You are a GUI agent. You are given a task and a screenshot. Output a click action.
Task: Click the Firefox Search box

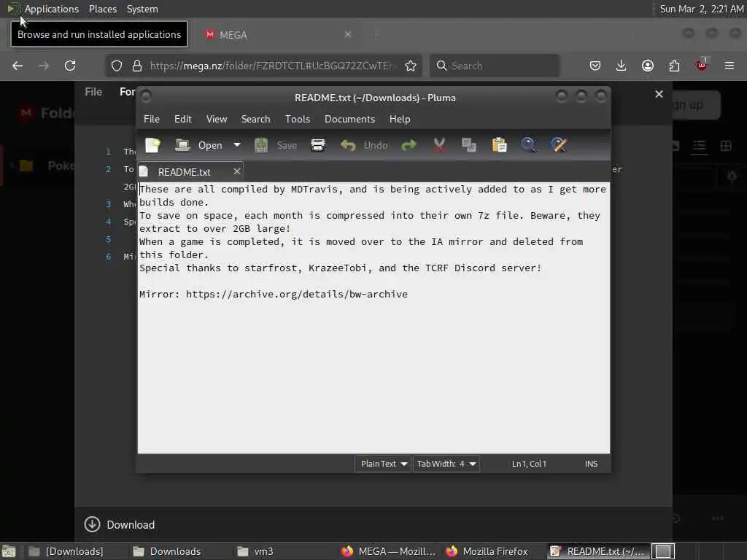495,66
